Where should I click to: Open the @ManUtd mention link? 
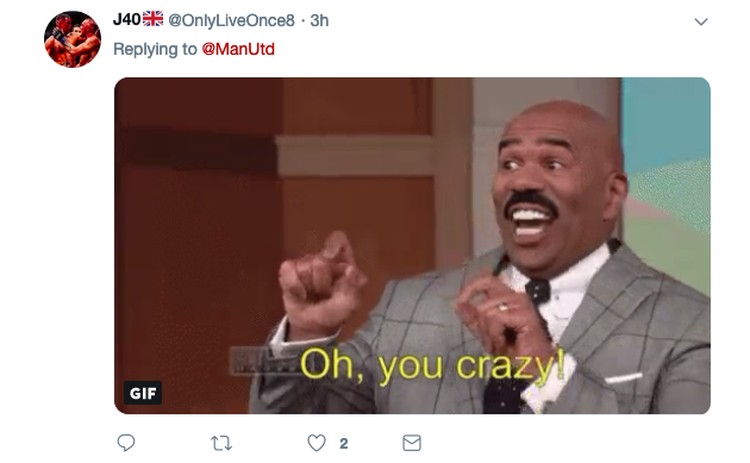coord(238,49)
